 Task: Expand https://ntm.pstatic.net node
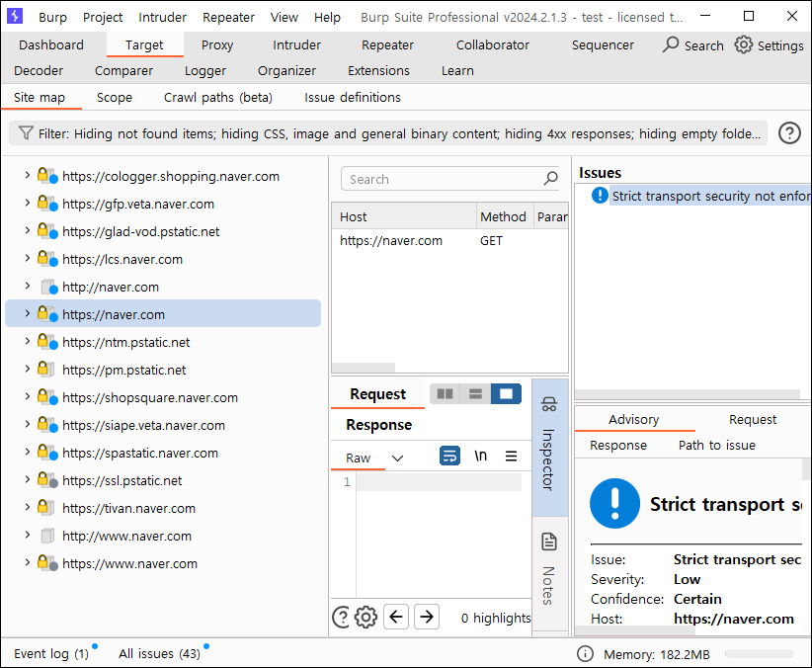(x=27, y=342)
